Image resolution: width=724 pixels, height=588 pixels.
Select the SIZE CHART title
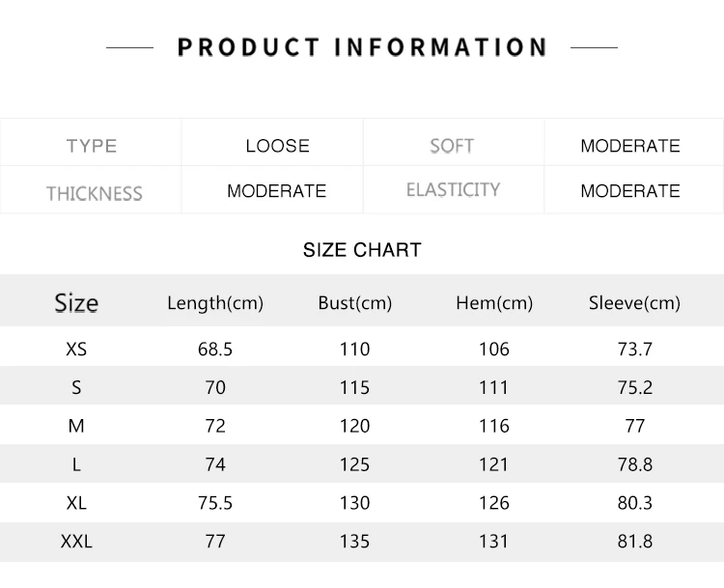click(362, 250)
